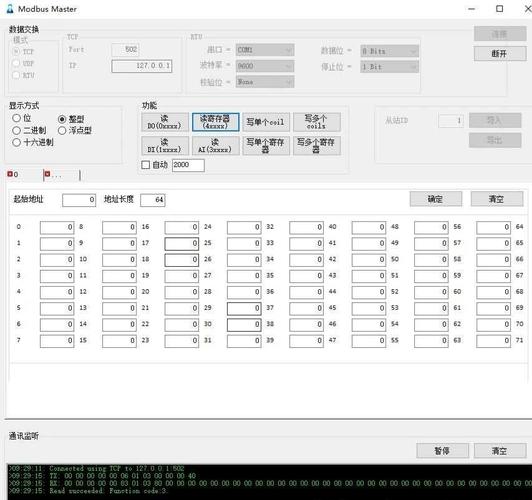Enable the 自动 auto checkbox
This screenshot has width=532, height=500.
(x=146, y=165)
